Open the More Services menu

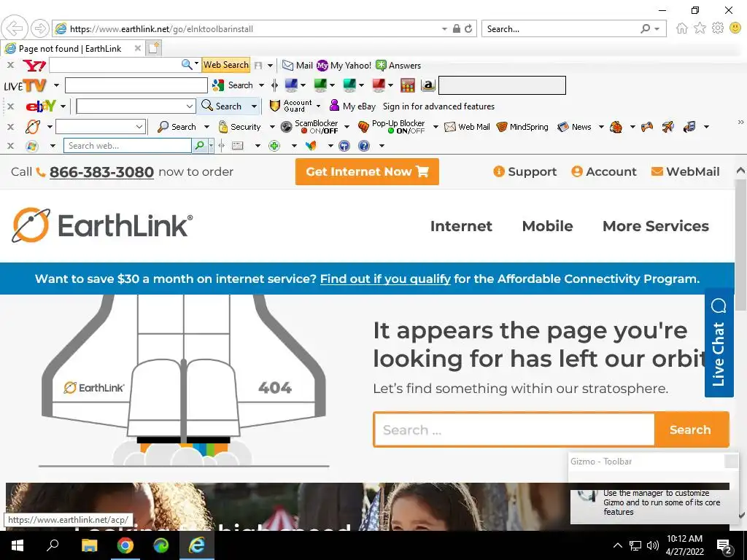[656, 226]
